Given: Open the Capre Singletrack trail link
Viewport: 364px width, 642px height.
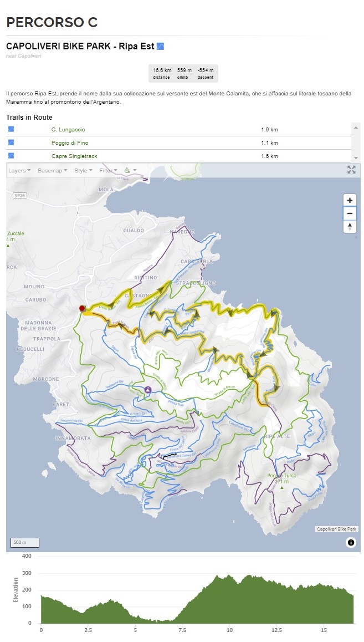Looking at the screenshot, I should (x=74, y=156).
